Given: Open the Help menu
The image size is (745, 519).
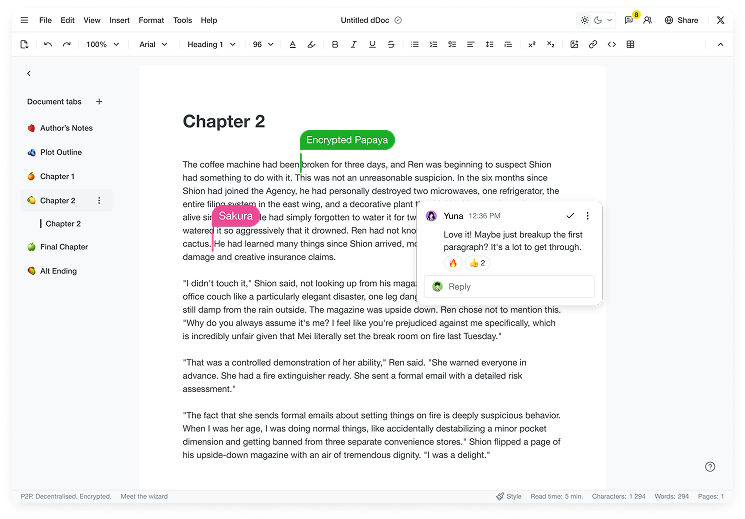Looking at the screenshot, I should pos(209,20).
